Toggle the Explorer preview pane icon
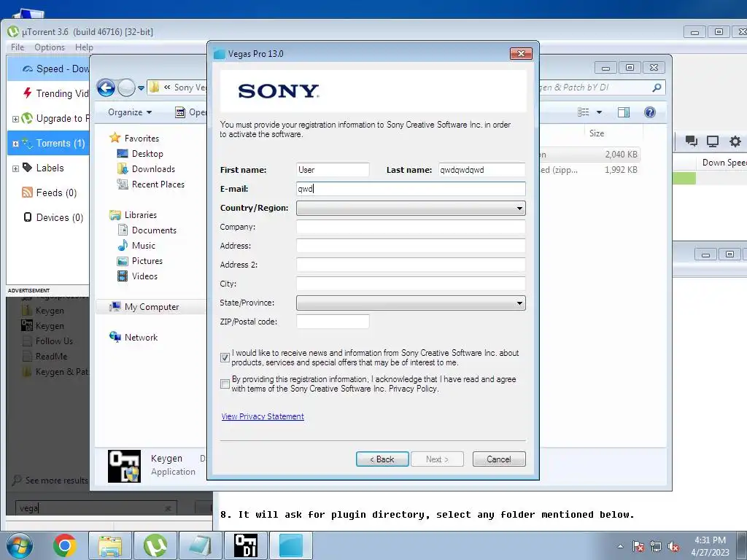 624,112
